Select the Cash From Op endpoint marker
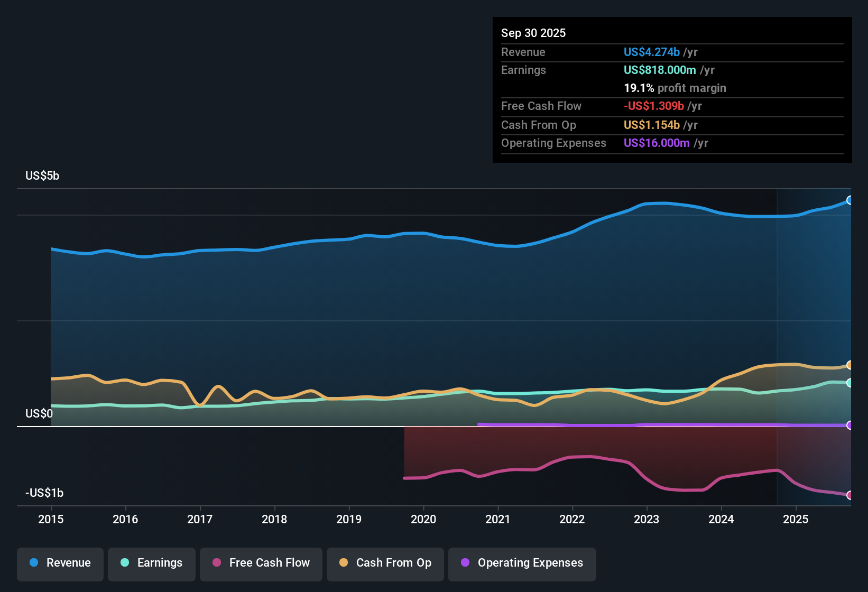 click(x=849, y=365)
